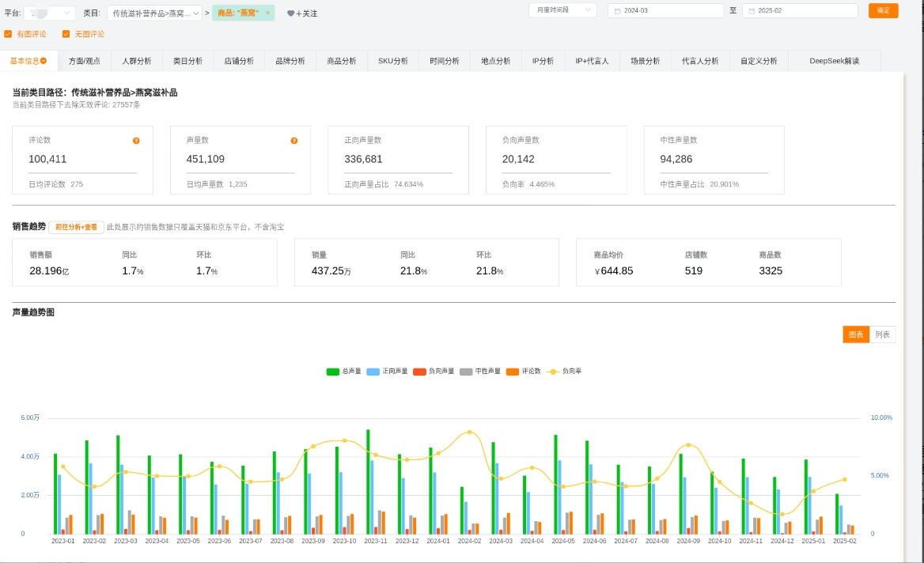Toggle 负向率 line in chart legend
This screenshot has width=924, height=563.
pyautogui.click(x=565, y=372)
